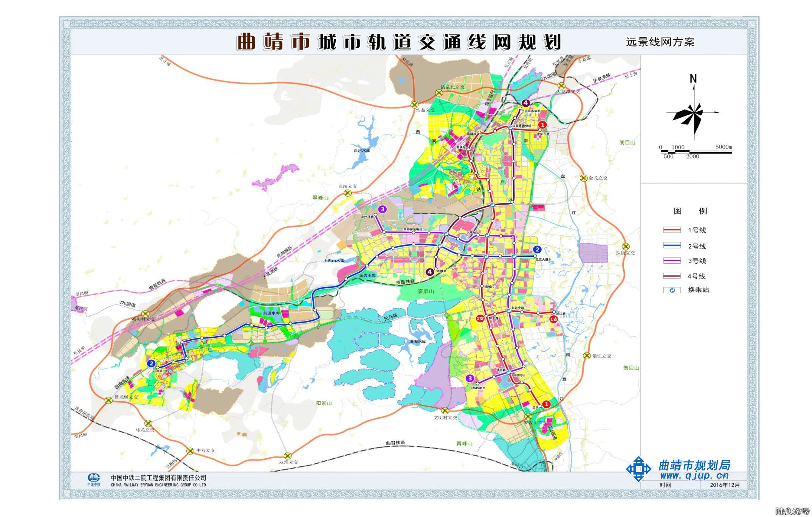812x517 pixels.
Task: Click the 曲靖立交 interchange marker
Action: tap(347, 193)
